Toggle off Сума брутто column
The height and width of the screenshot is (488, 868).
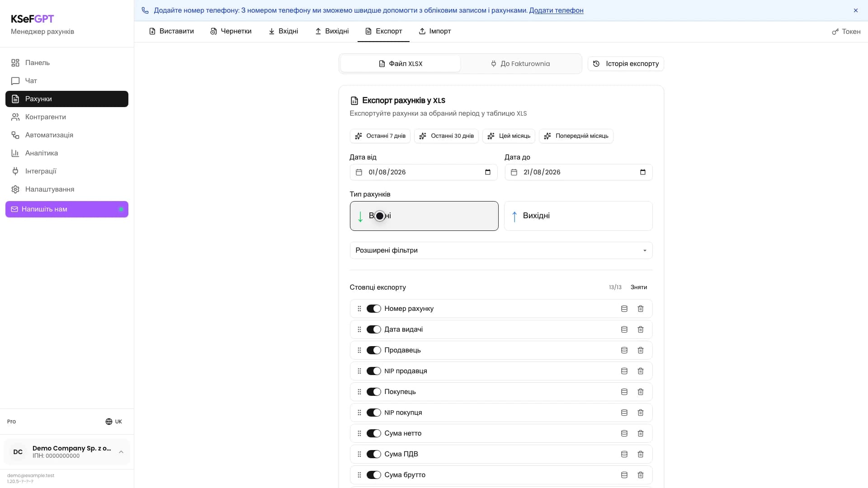(374, 475)
